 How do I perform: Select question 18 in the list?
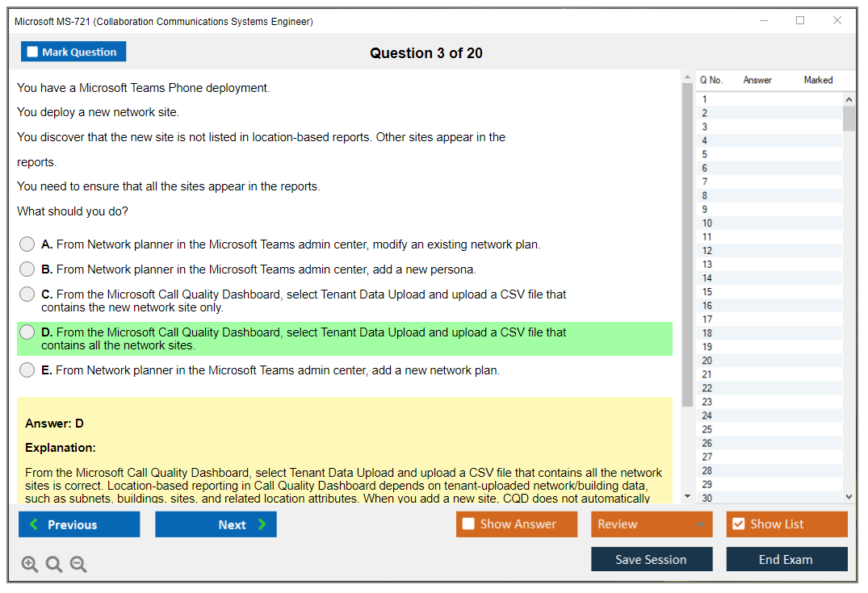point(769,333)
